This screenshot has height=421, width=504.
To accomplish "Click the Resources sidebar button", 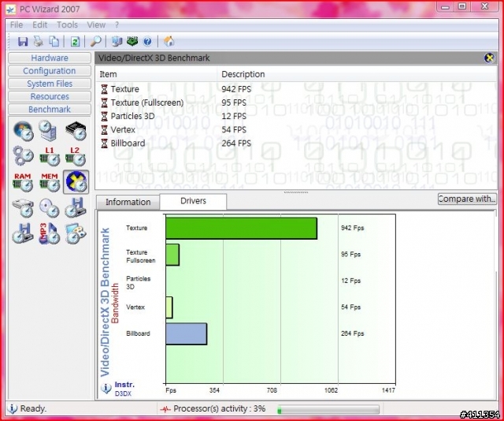I will pos(50,96).
